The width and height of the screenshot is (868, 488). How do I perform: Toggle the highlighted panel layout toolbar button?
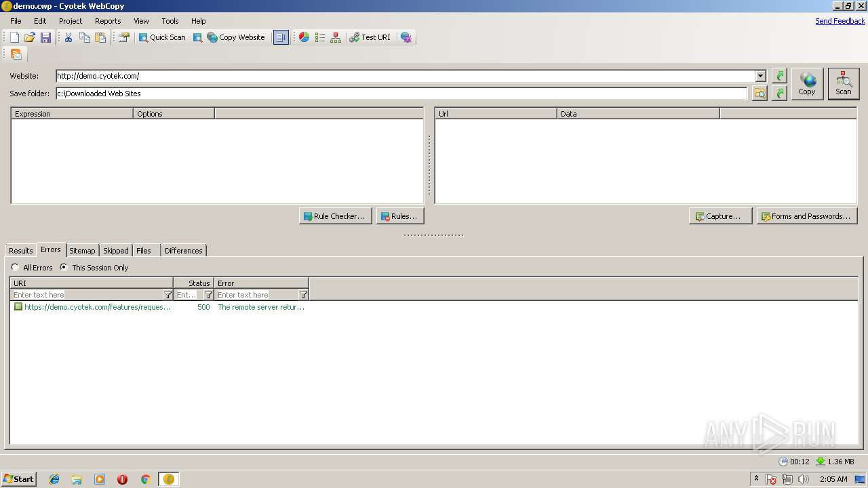click(x=281, y=37)
